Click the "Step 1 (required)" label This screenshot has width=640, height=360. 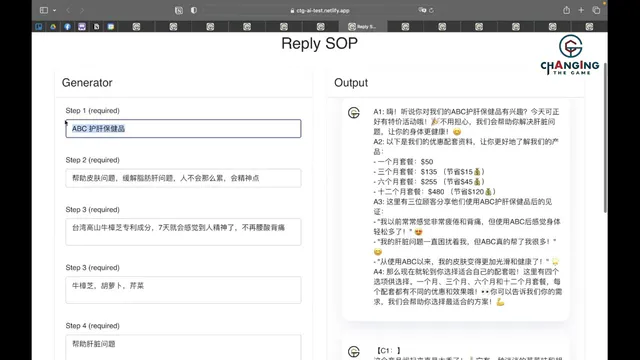[x=93, y=111]
